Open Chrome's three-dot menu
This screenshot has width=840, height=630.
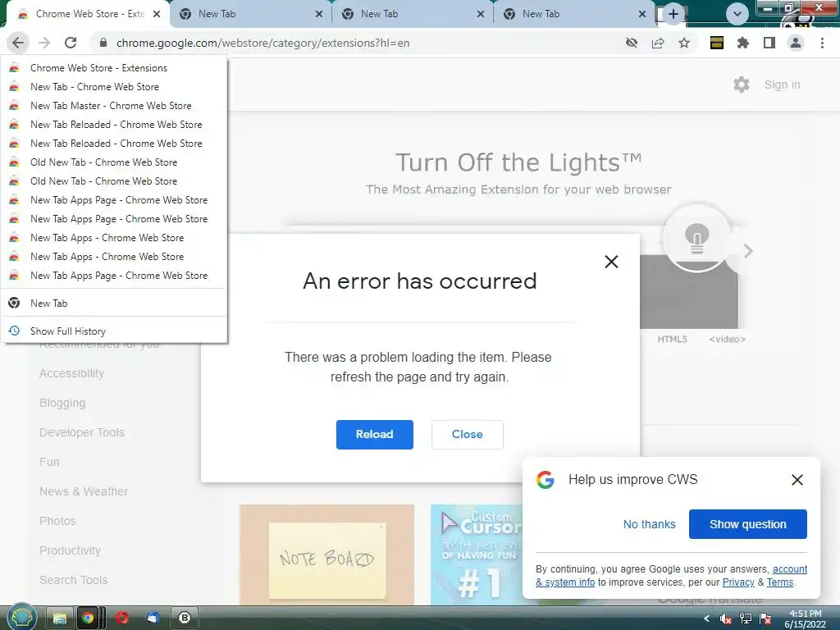click(x=822, y=43)
